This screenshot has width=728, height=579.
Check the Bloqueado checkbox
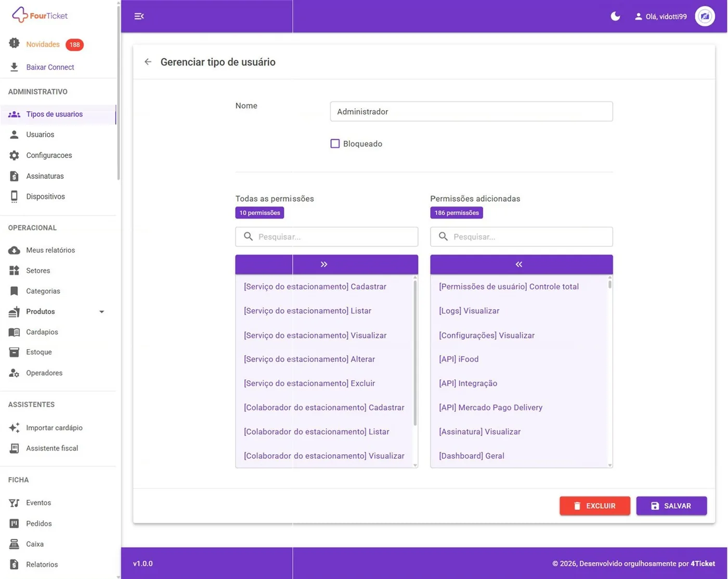335,143
